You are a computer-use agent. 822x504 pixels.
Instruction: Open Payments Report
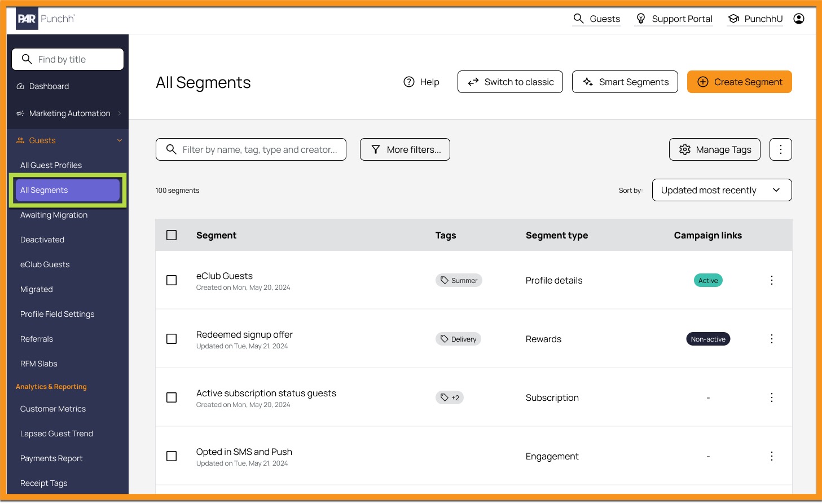click(51, 458)
